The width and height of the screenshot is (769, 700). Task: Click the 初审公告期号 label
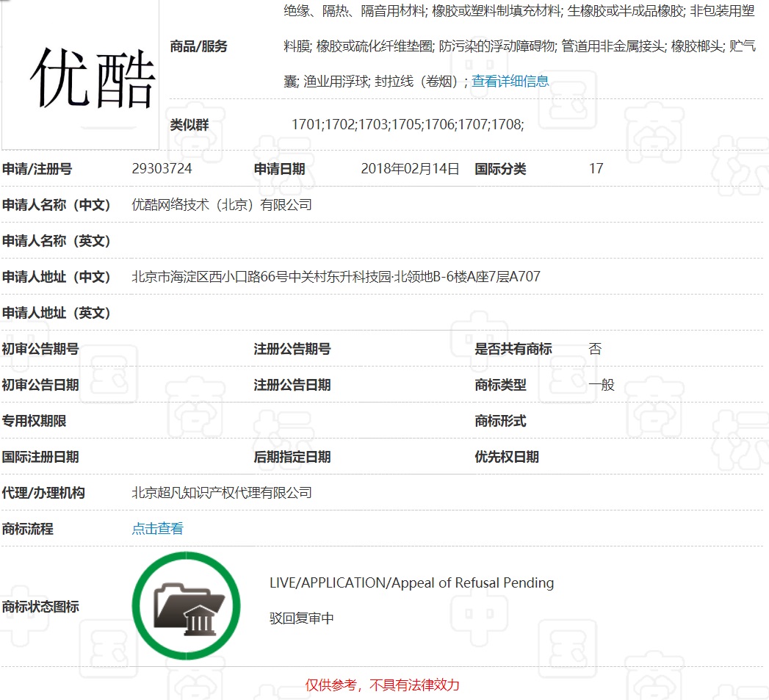40,349
